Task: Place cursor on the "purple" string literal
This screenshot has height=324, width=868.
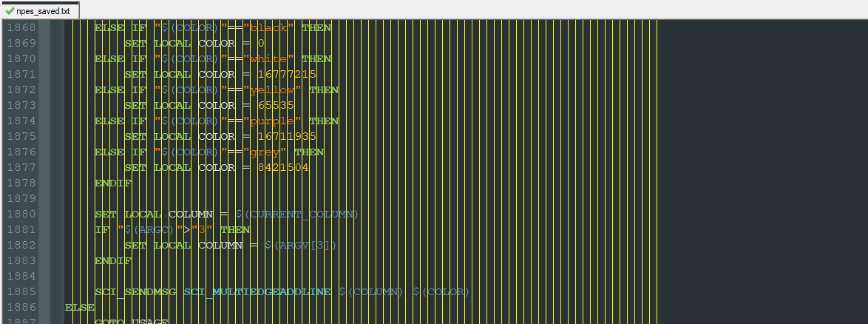Action: [272, 121]
